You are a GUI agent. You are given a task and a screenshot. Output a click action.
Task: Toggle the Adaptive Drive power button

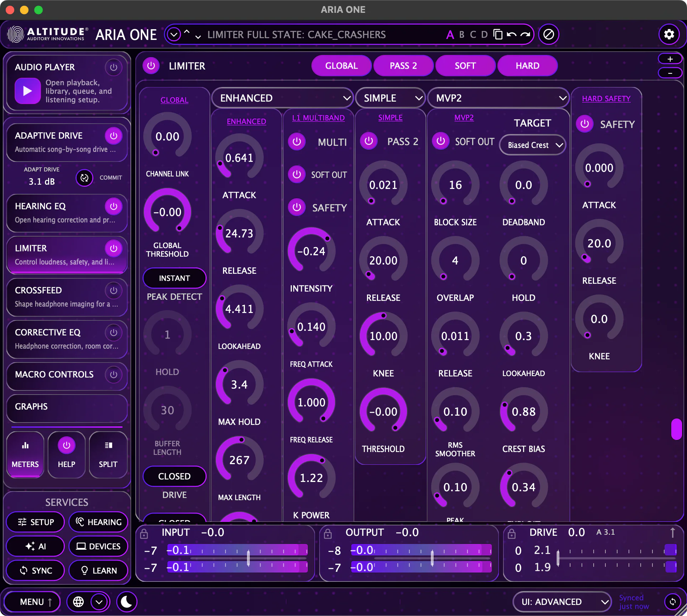tap(114, 135)
